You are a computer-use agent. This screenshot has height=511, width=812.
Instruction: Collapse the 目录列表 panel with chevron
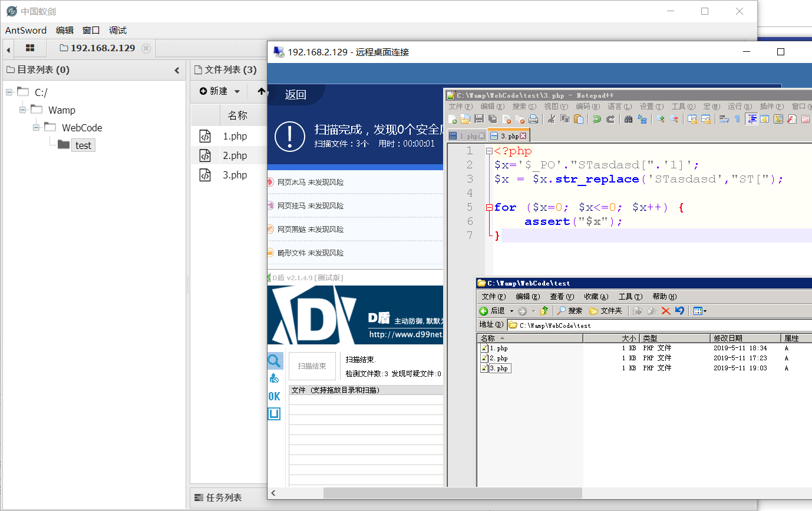pyautogui.click(x=177, y=70)
